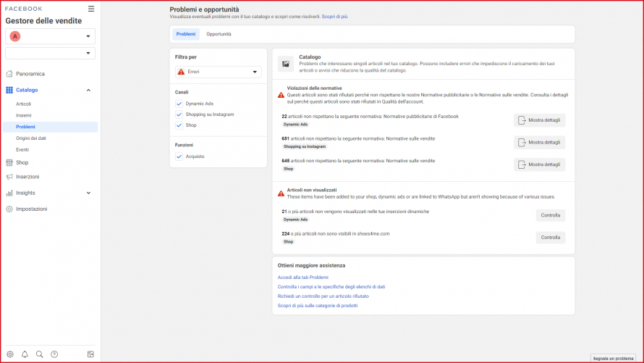
Task: Open the Scopri di più link
Action: coord(334,16)
